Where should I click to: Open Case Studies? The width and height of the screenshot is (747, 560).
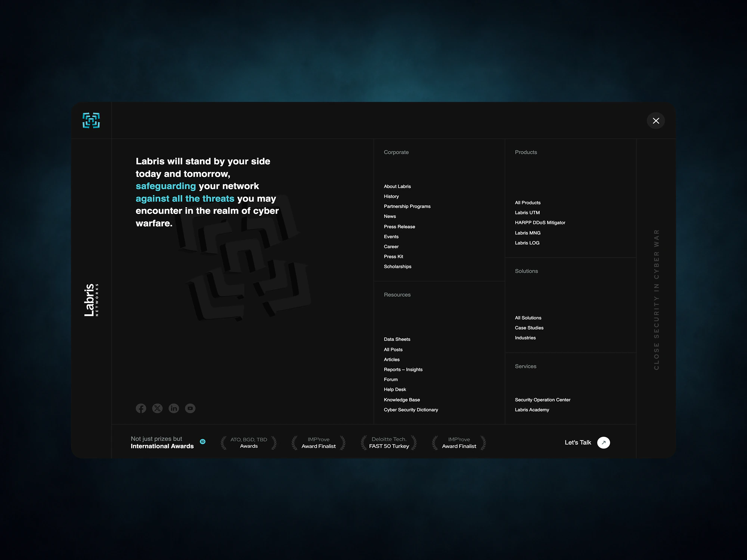click(x=529, y=328)
